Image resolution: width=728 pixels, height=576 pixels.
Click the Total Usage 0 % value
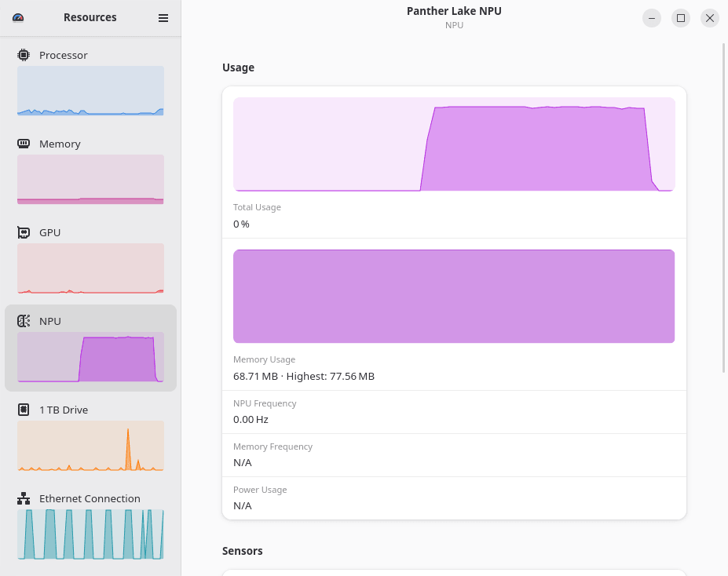(x=241, y=224)
